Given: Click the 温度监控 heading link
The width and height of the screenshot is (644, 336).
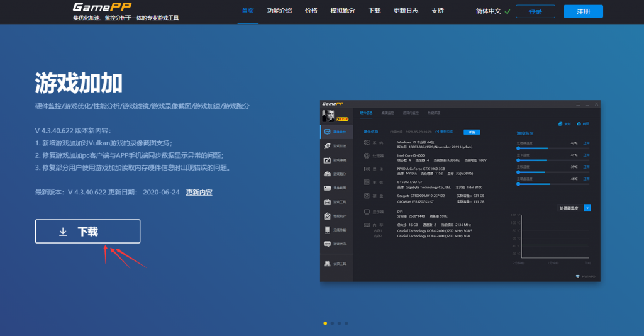Looking at the screenshot, I should 525,133.
